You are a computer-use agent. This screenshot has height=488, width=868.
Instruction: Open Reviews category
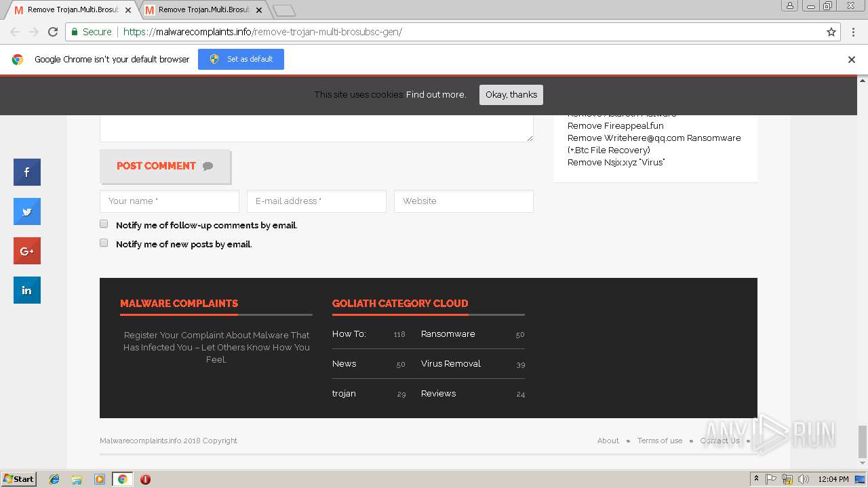pyautogui.click(x=438, y=394)
